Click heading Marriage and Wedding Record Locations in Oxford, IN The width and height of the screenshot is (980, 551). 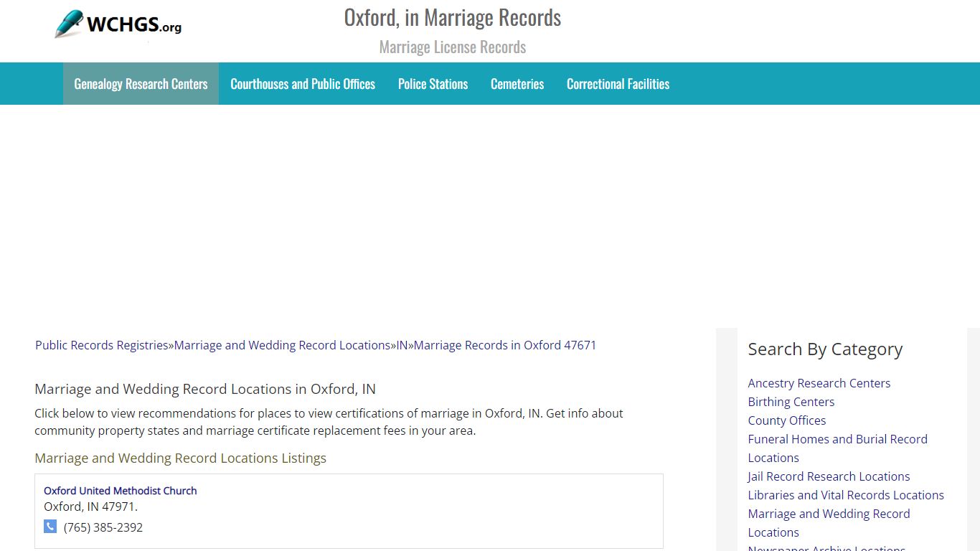[x=205, y=389]
